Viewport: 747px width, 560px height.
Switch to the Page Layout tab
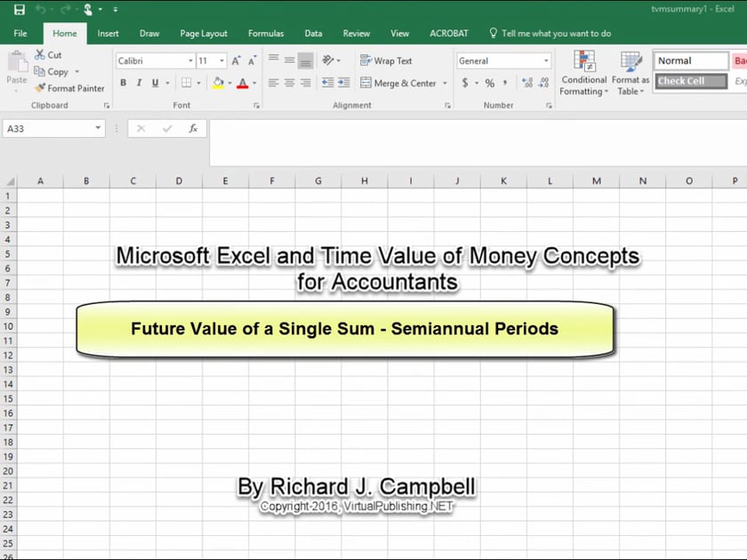[x=204, y=34]
